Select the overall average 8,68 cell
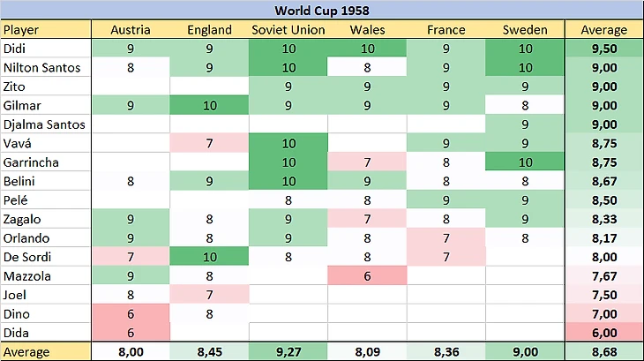The width and height of the screenshot is (644, 361). pyautogui.click(x=603, y=352)
